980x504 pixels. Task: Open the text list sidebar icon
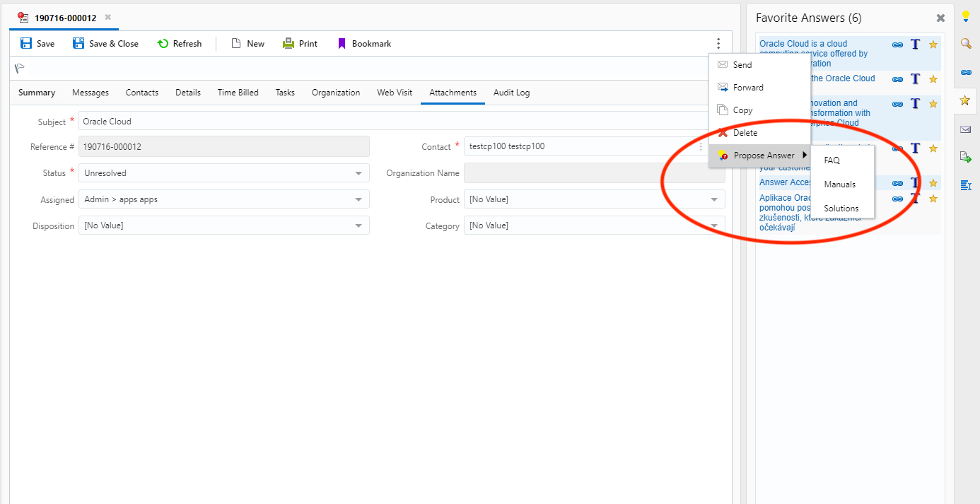pos(965,185)
